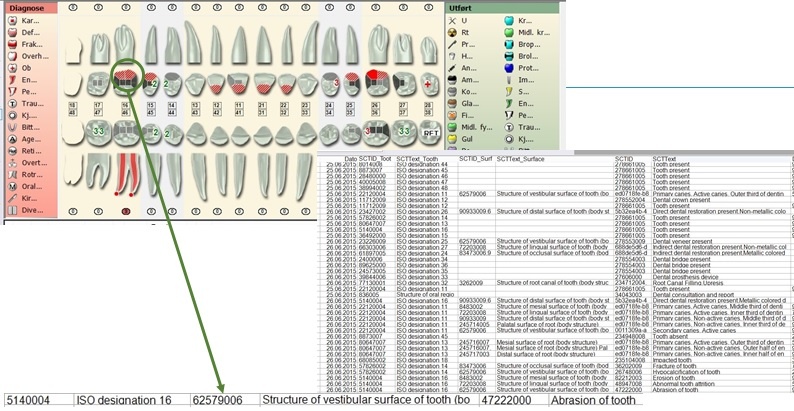Choose the An... treatment icon
Screen dimensions: 794x411
tap(453, 68)
